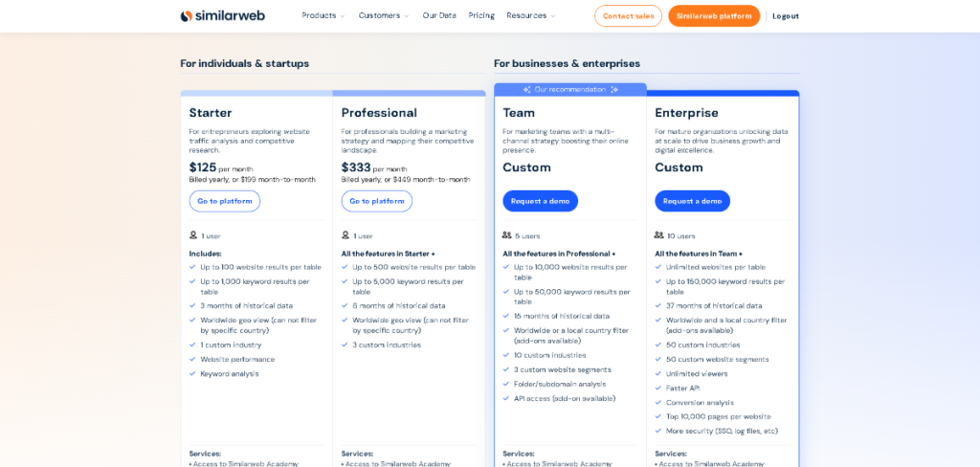Screen dimensions: 980x467
Task: Request a demo for the Enterprise plan
Action: pyautogui.click(x=692, y=201)
